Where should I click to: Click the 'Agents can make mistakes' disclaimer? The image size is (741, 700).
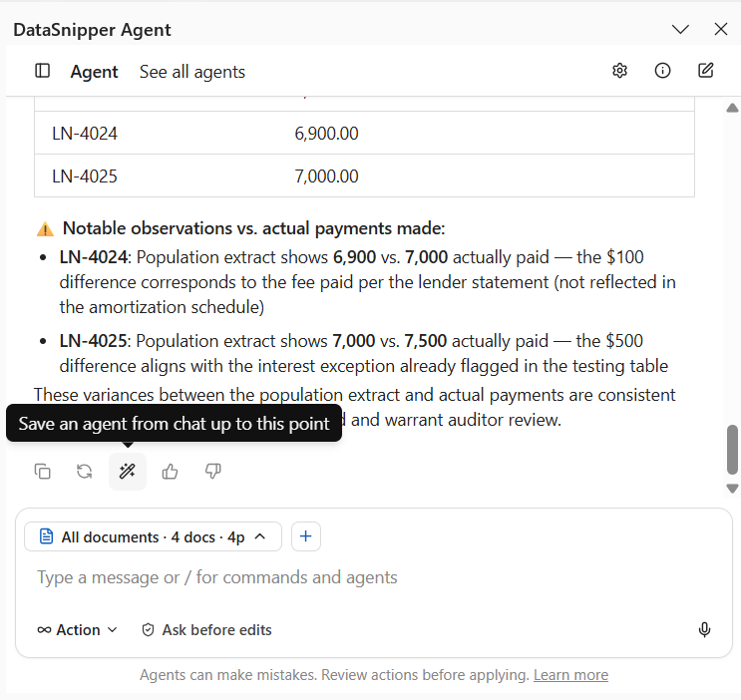click(x=334, y=675)
